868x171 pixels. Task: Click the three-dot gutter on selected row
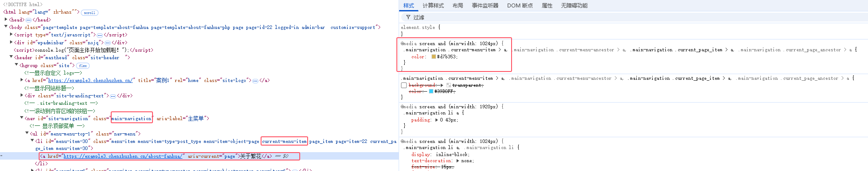[x=2, y=156]
